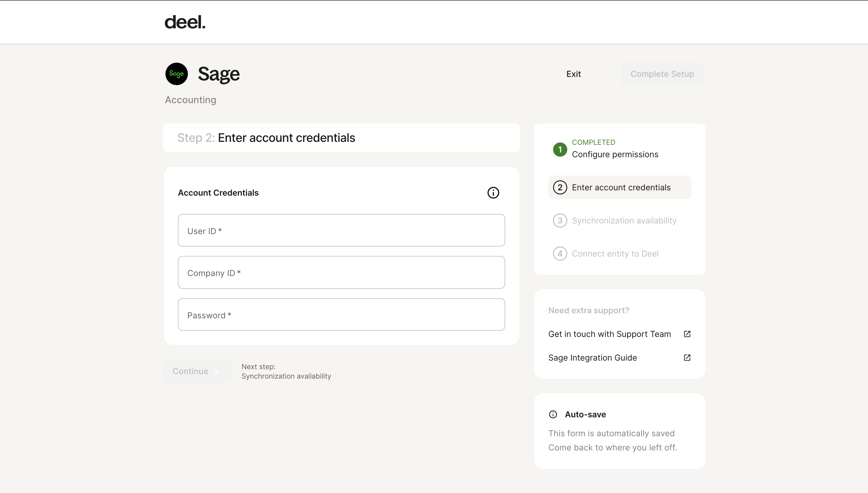Viewport: 868px width, 493px height.
Task: Click the 'Next step:' hint text
Action: click(258, 367)
